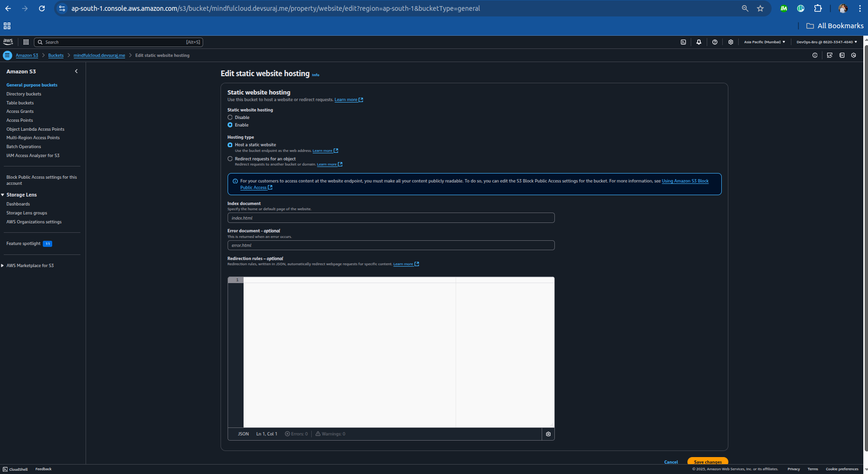Click the AWS logo home icon

click(x=8, y=42)
